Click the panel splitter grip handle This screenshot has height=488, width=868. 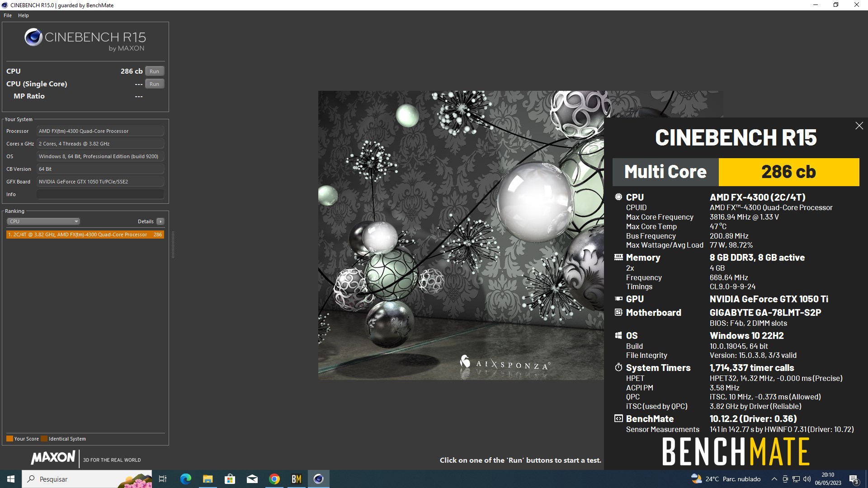tap(173, 244)
